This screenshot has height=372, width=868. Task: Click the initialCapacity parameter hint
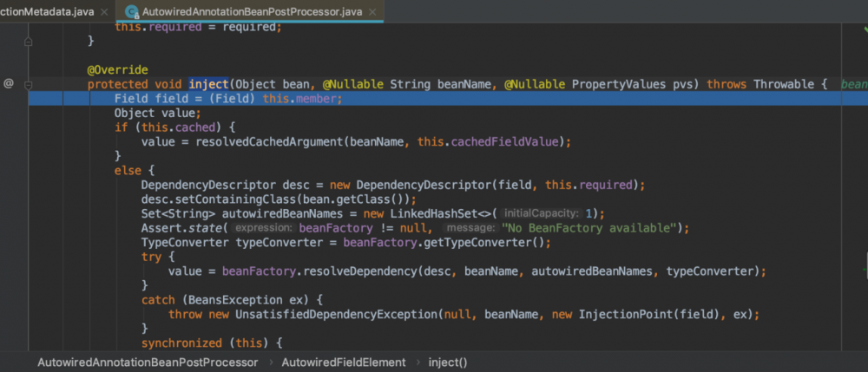pos(542,213)
